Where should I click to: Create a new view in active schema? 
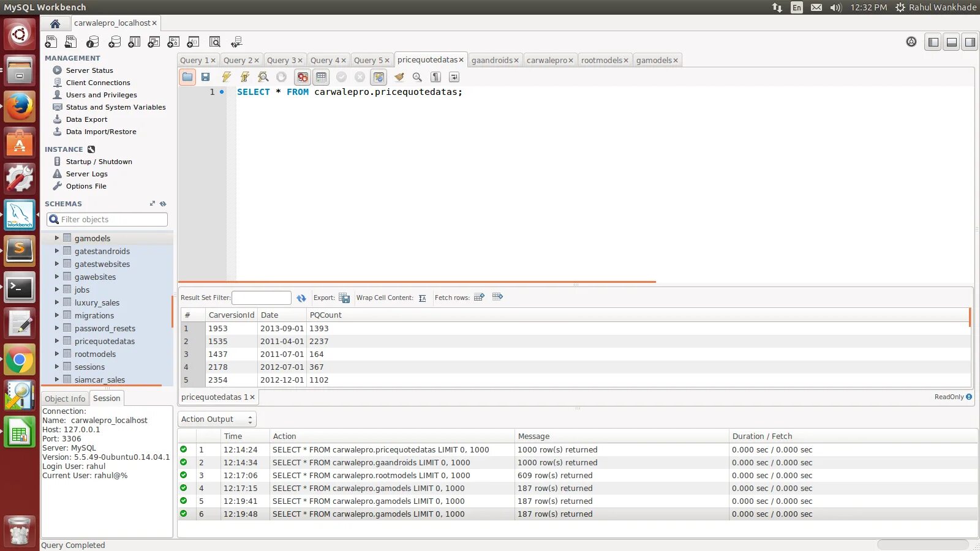click(154, 42)
